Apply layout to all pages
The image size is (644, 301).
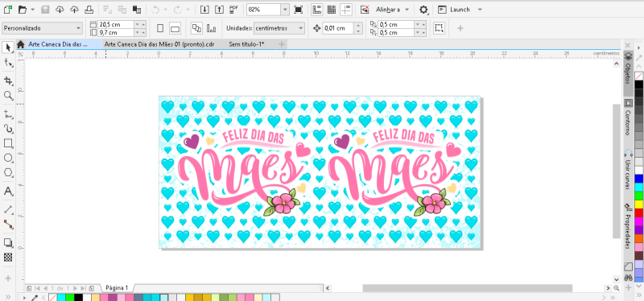(x=196, y=28)
